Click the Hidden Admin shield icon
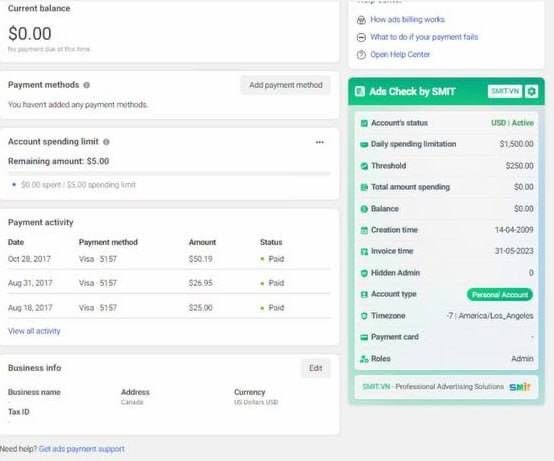554x461 pixels. pos(364,273)
